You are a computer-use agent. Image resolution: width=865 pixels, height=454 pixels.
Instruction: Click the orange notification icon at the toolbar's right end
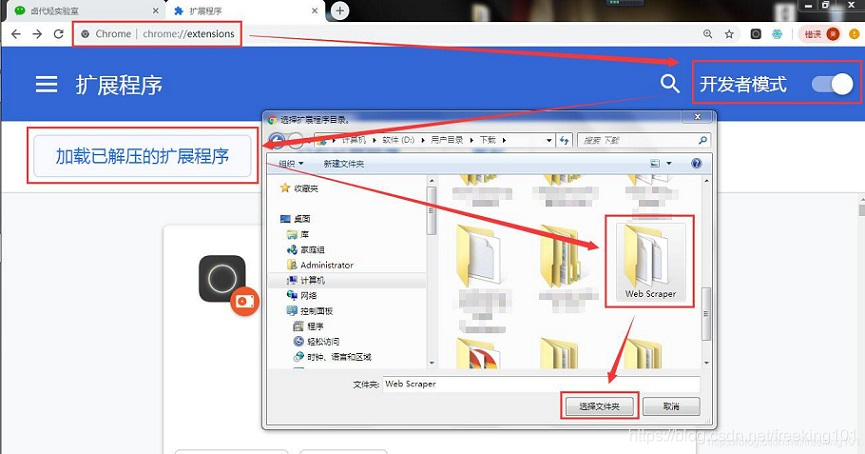855,34
